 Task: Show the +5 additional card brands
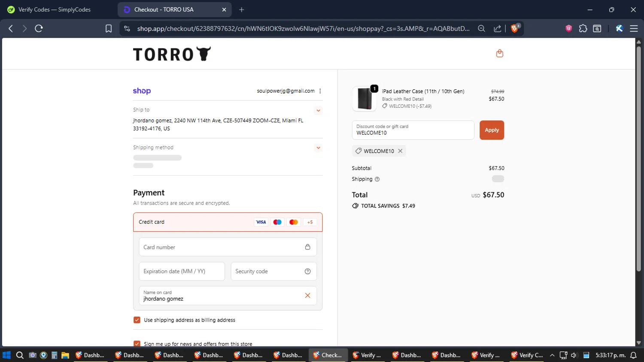tap(310, 222)
